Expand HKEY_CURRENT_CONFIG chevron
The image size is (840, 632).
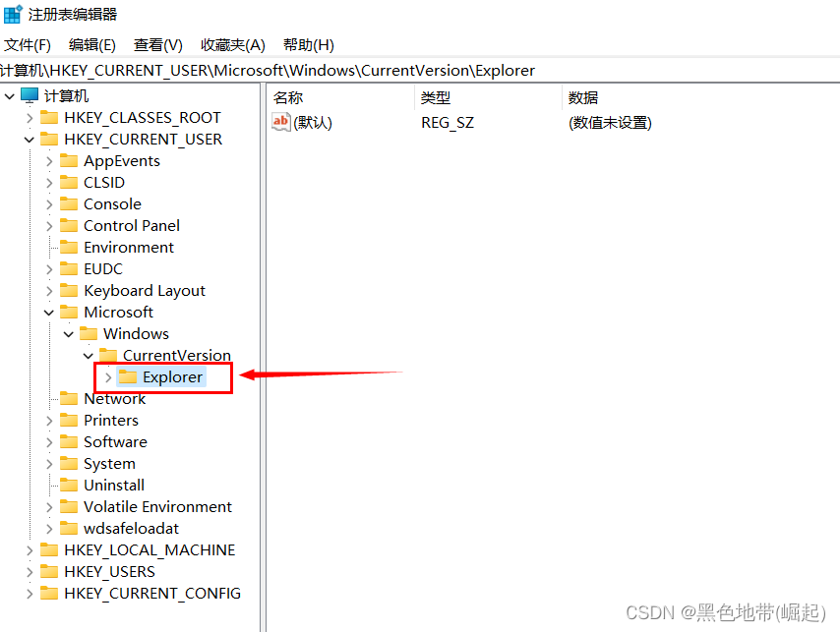pos(30,594)
